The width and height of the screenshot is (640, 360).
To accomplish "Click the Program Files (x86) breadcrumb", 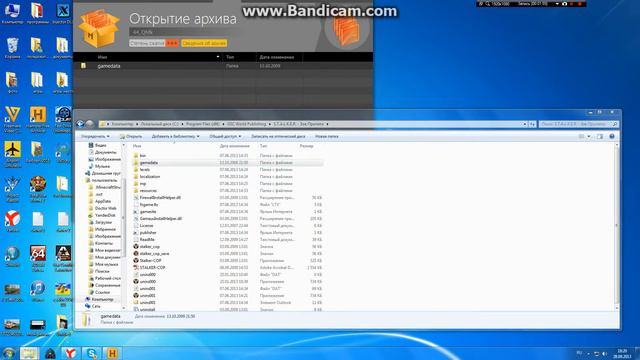I will click(x=202, y=124).
